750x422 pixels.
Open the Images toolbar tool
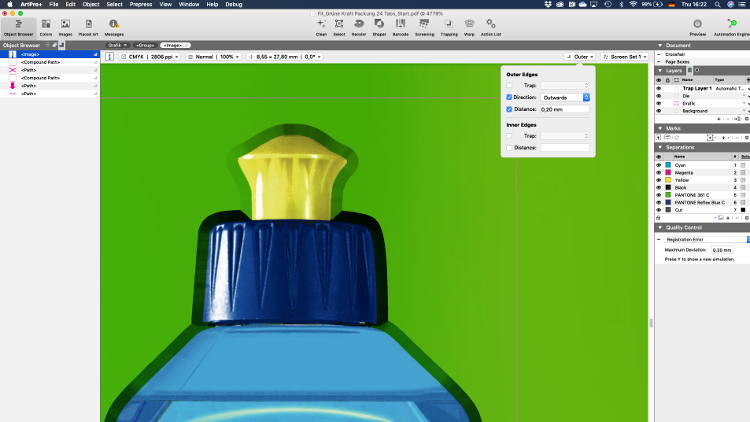pyautogui.click(x=66, y=27)
